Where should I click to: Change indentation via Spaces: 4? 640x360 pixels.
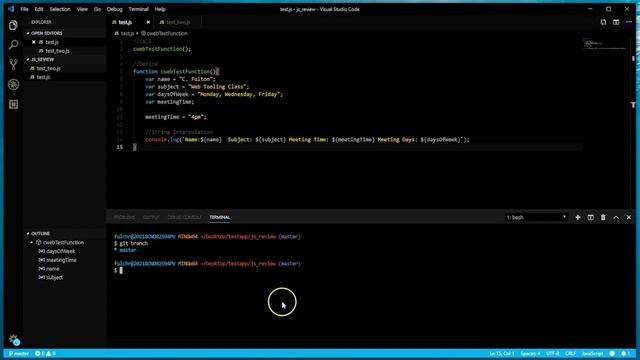click(530, 353)
